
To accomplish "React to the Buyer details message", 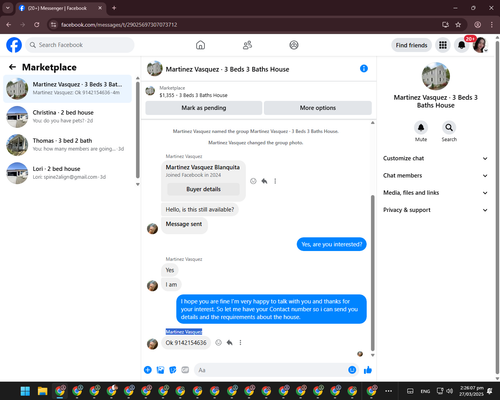I will point(253,181).
